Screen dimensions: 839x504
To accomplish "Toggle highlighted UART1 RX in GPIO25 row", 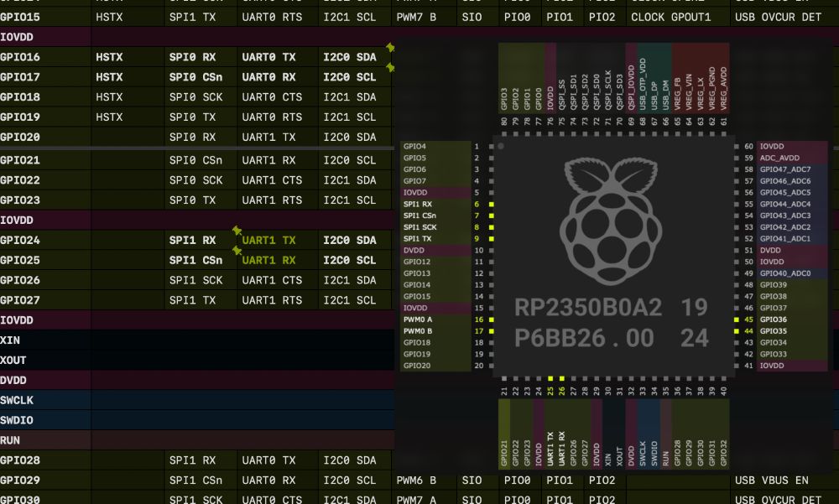I will click(x=268, y=260).
